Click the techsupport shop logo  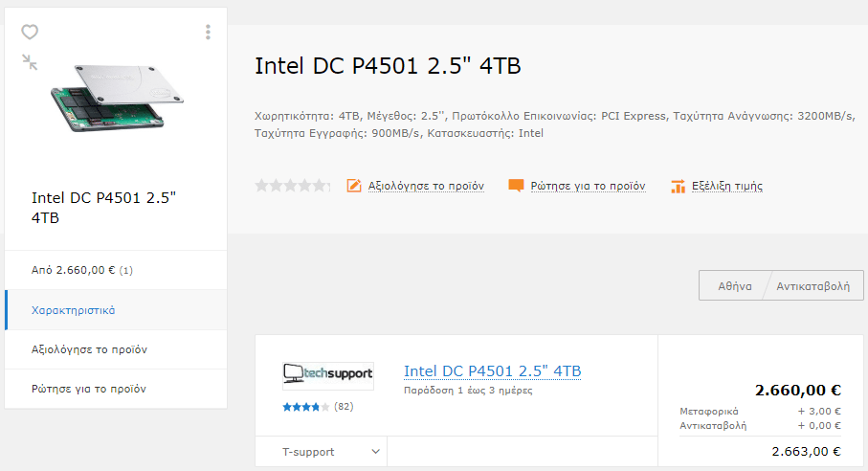point(328,376)
